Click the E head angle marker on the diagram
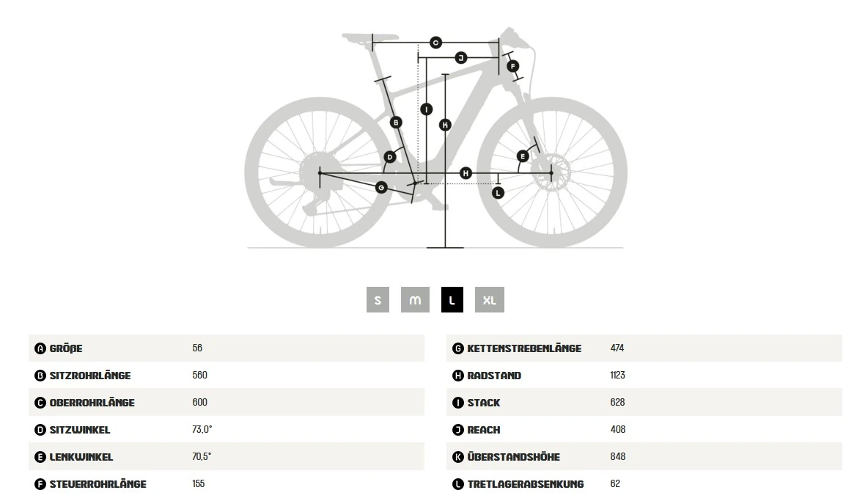 pyautogui.click(x=523, y=157)
